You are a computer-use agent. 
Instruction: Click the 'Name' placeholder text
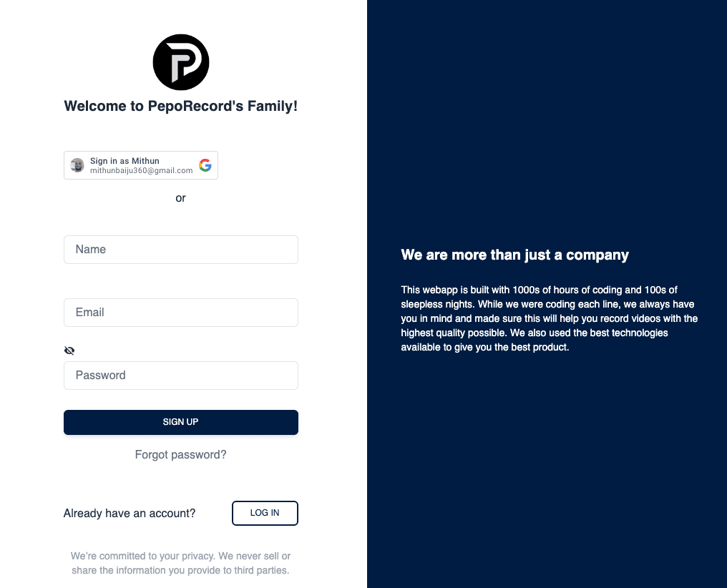click(90, 250)
